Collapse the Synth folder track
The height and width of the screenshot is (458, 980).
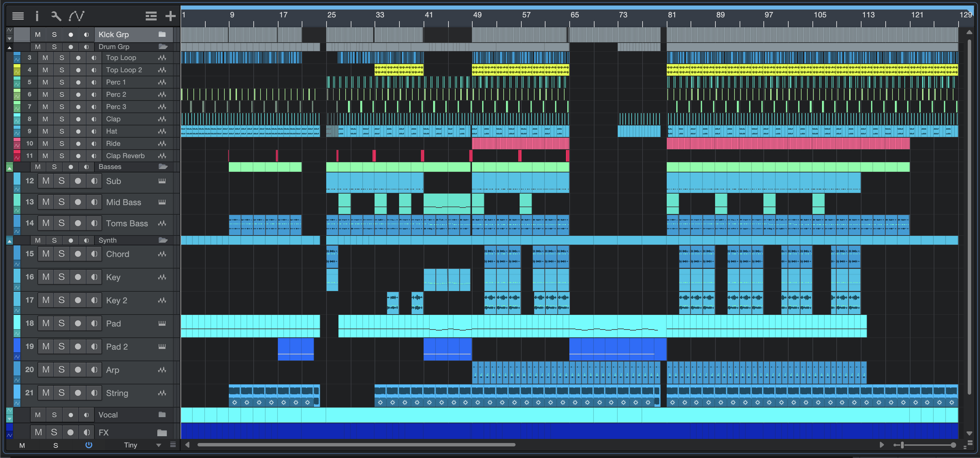pyautogui.click(x=10, y=241)
